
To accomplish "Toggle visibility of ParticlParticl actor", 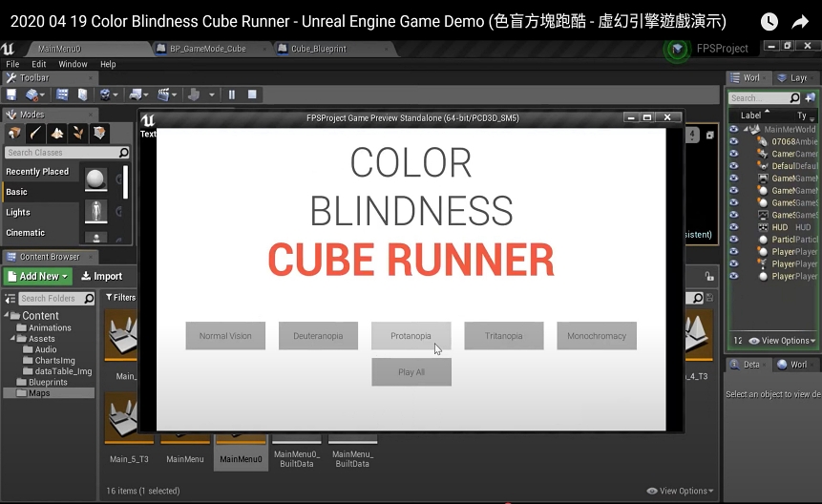I will tap(734, 240).
